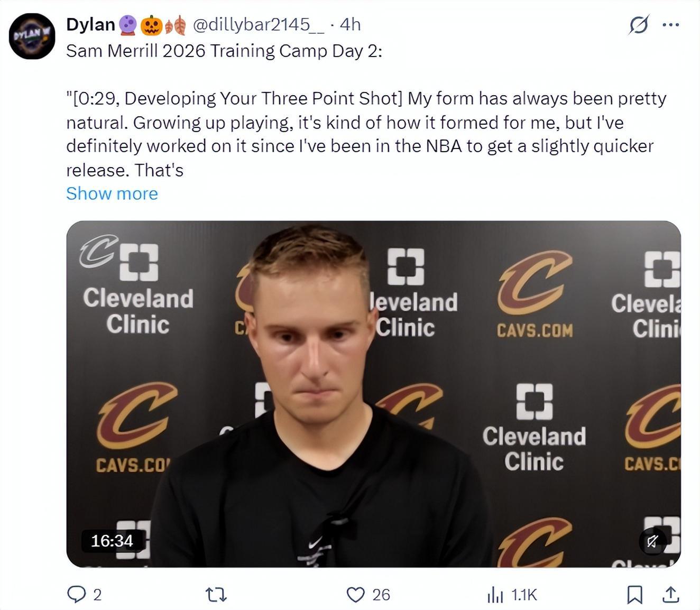The width and height of the screenshot is (700, 610).
Task: Play the Sam Merrill interview video
Action: coord(373,394)
